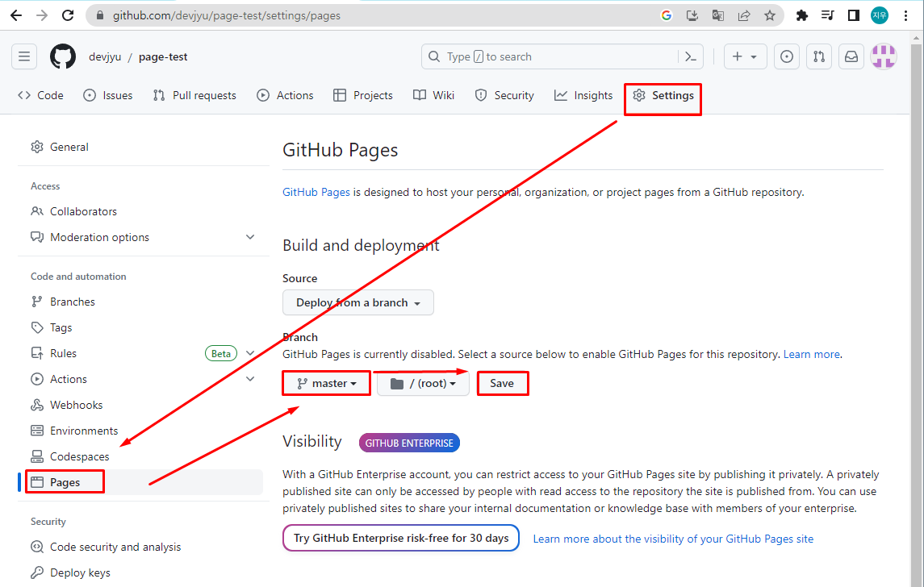Switch to the Issues tab

pyautogui.click(x=108, y=95)
